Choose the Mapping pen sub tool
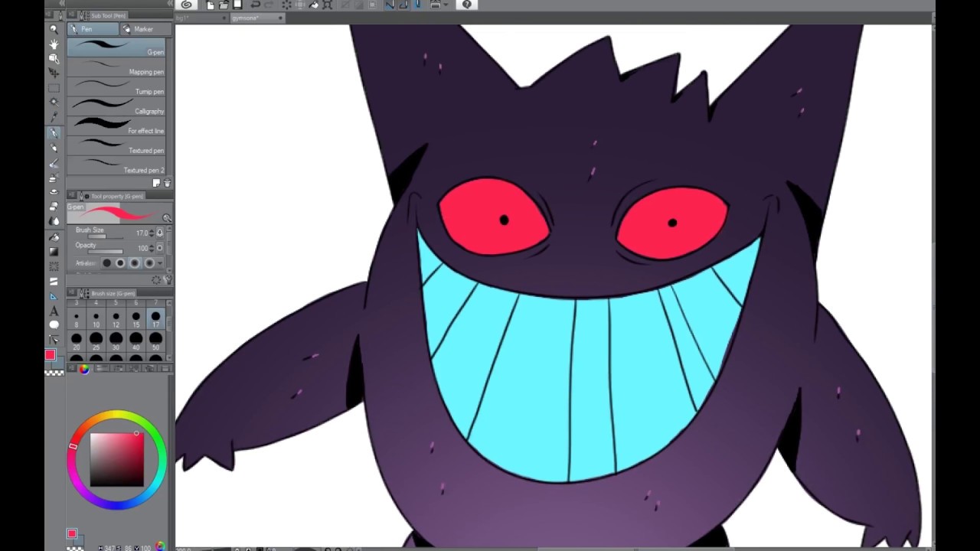The image size is (980, 551). point(116,67)
